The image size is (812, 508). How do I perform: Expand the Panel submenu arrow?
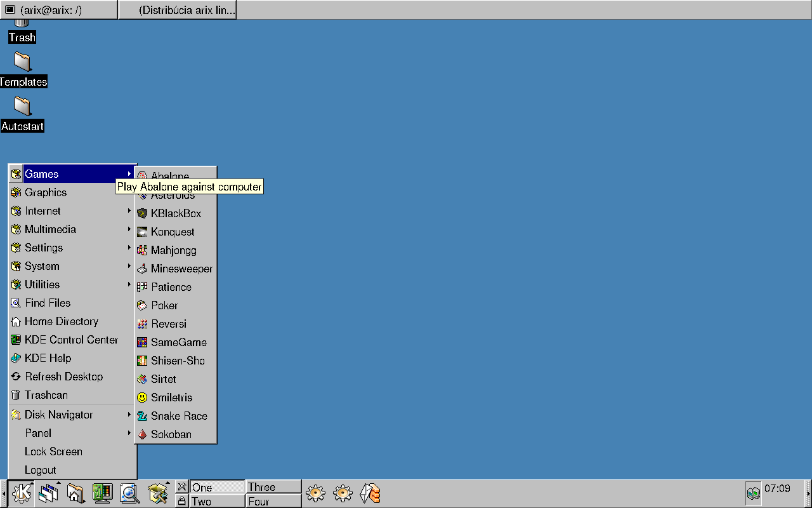129,432
